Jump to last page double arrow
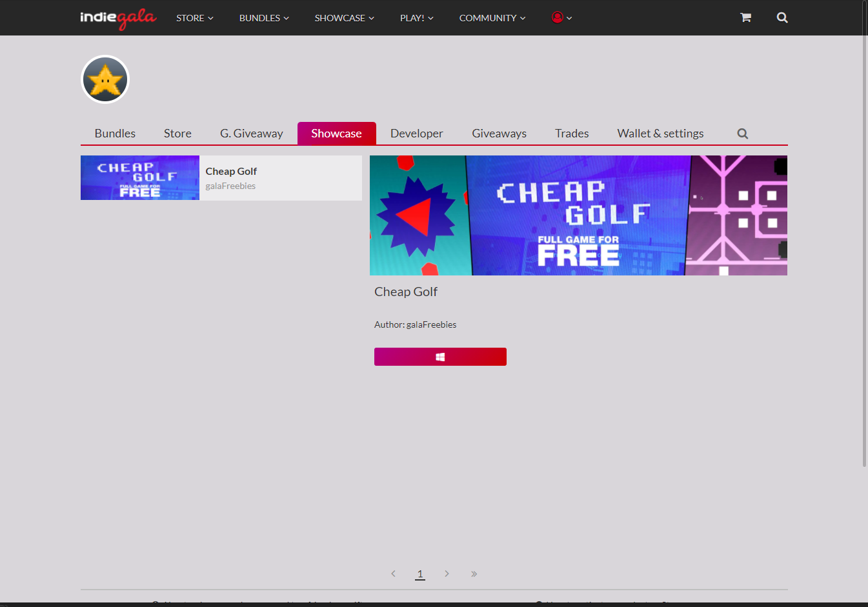Viewport: 868px width, 607px height. pyautogui.click(x=474, y=573)
